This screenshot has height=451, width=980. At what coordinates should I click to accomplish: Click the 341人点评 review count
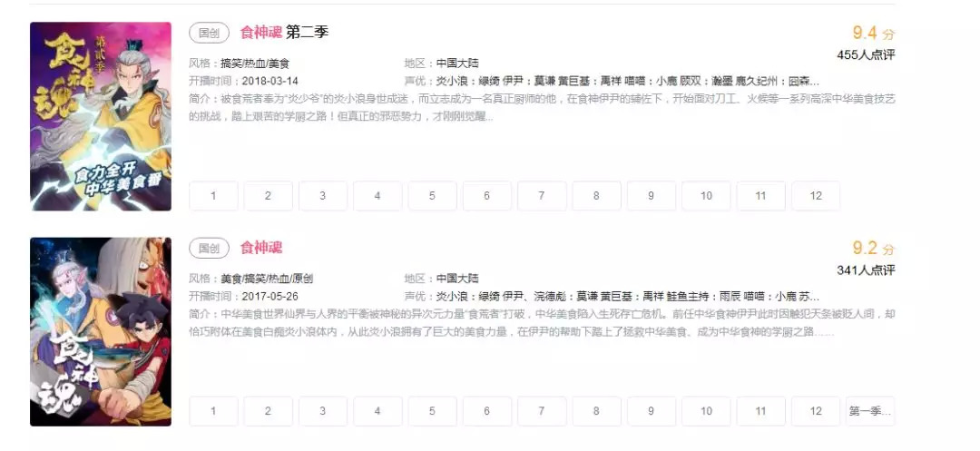867,270
